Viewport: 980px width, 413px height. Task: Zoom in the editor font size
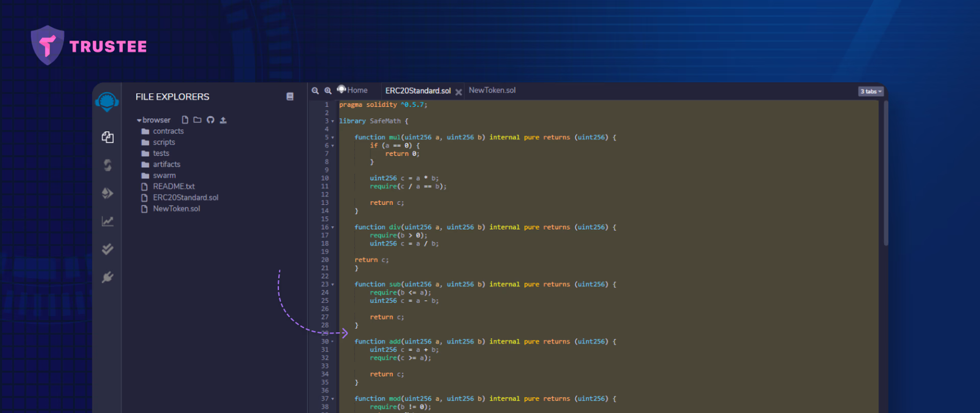(x=328, y=91)
